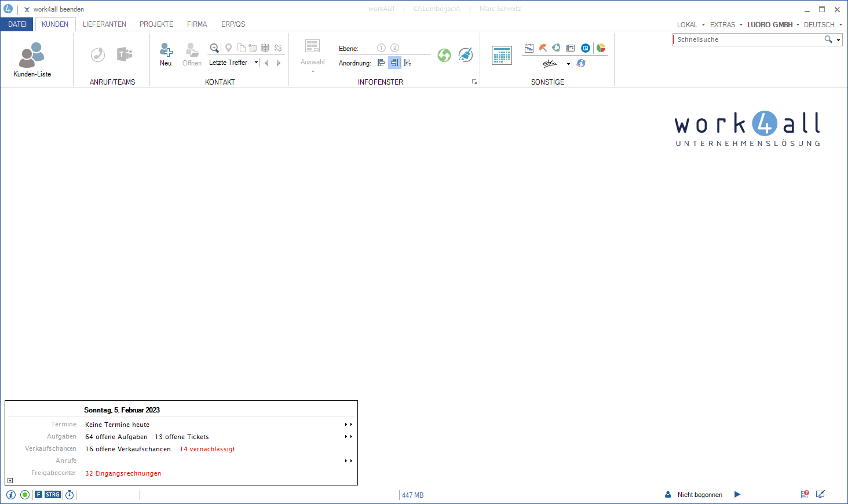This screenshot has height=504, width=848.
Task: Open the Kunden-Liste
Action: click(x=32, y=60)
